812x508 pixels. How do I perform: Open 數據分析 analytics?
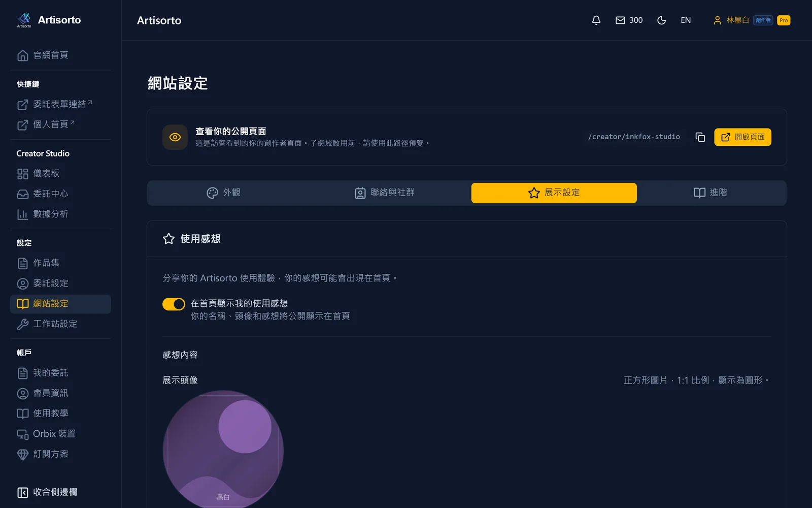[60, 214]
